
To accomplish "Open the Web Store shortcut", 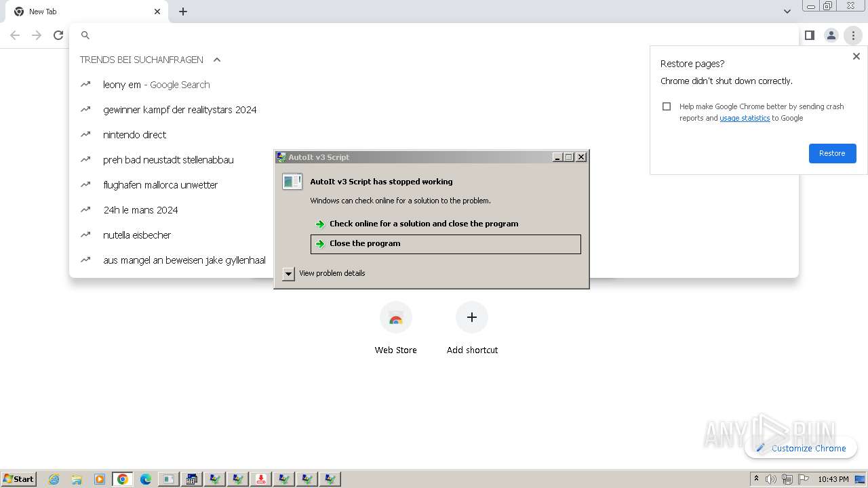I will [396, 329].
